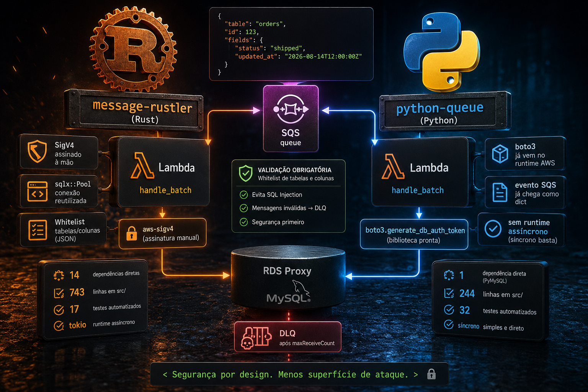Click the Whitelist de tabelas e colunas subtitle
This screenshot has height=392, width=588.
296,178
